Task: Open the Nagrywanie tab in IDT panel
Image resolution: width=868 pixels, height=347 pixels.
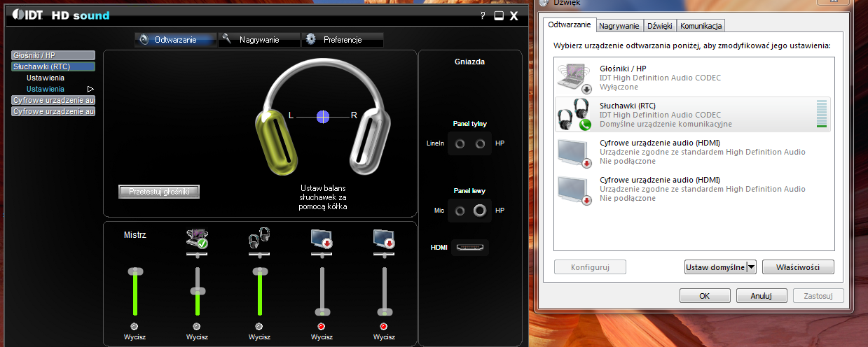Action: pyautogui.click(x=259, y=40)
